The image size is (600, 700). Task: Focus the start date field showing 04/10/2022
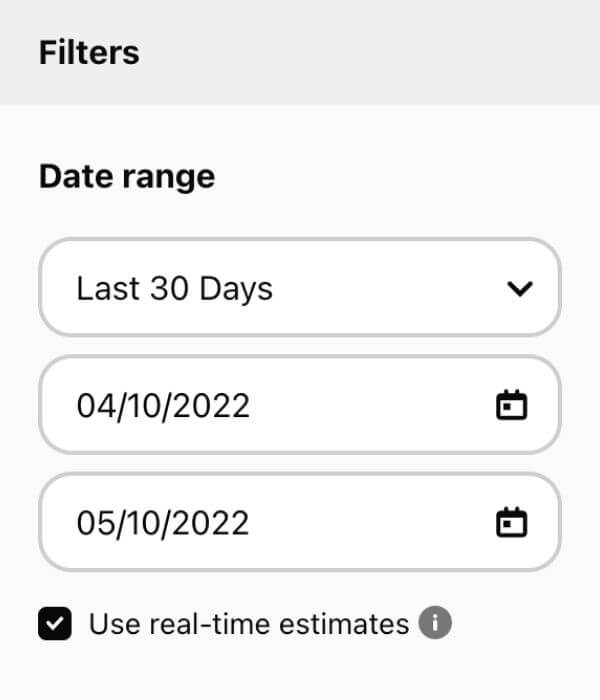pyautogui.click(x=300, y=404)
